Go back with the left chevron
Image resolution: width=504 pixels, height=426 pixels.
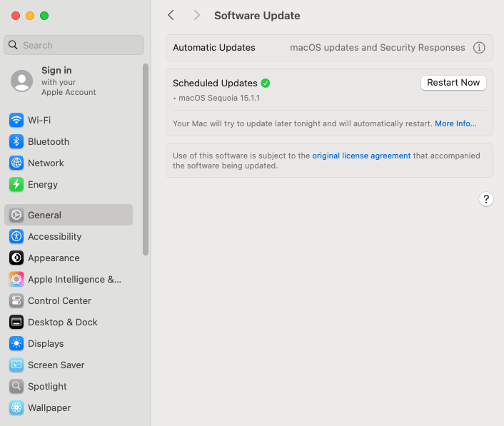(171, 15)
